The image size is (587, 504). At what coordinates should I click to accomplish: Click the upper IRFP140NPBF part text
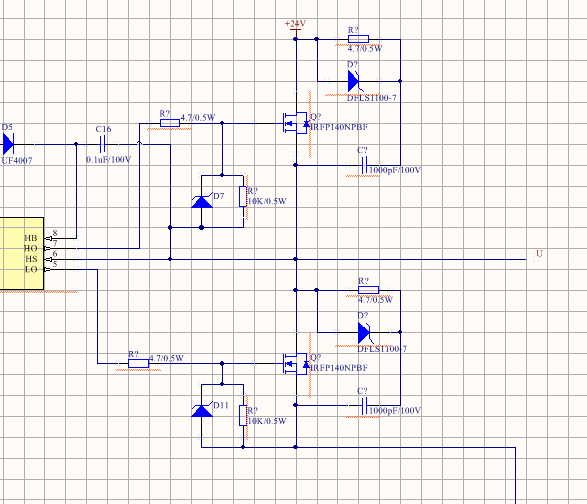(339, 127)
